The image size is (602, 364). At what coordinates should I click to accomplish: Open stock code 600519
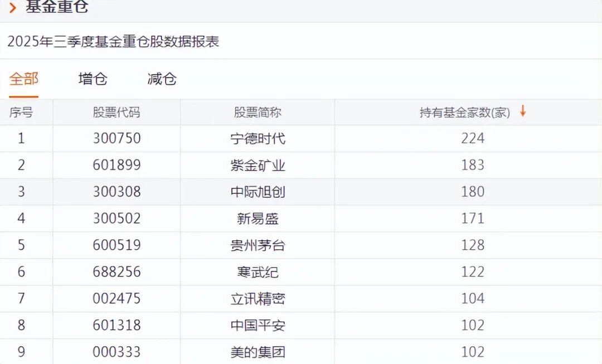[116, 245]
